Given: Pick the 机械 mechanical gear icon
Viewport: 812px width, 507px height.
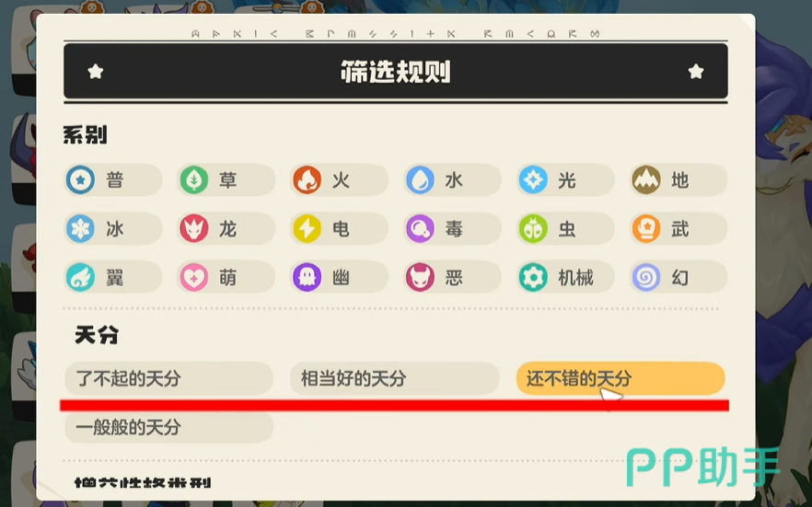Looking at the screenshot, I should pos(533,277).
